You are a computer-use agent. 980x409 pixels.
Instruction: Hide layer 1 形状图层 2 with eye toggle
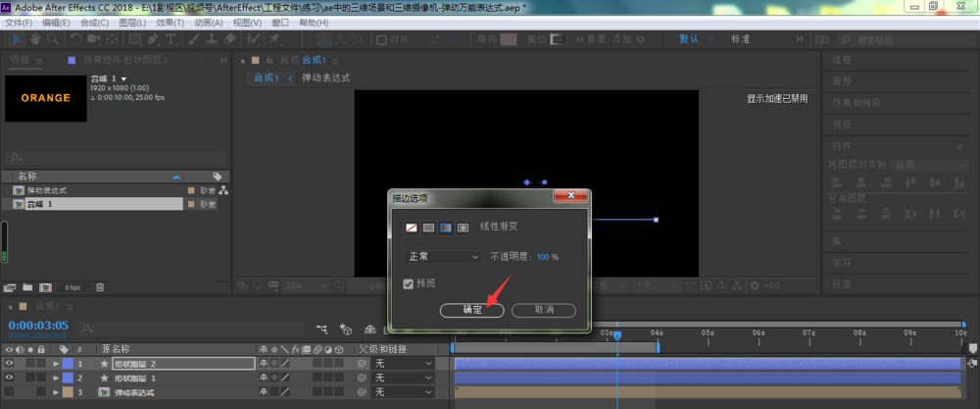10,363
